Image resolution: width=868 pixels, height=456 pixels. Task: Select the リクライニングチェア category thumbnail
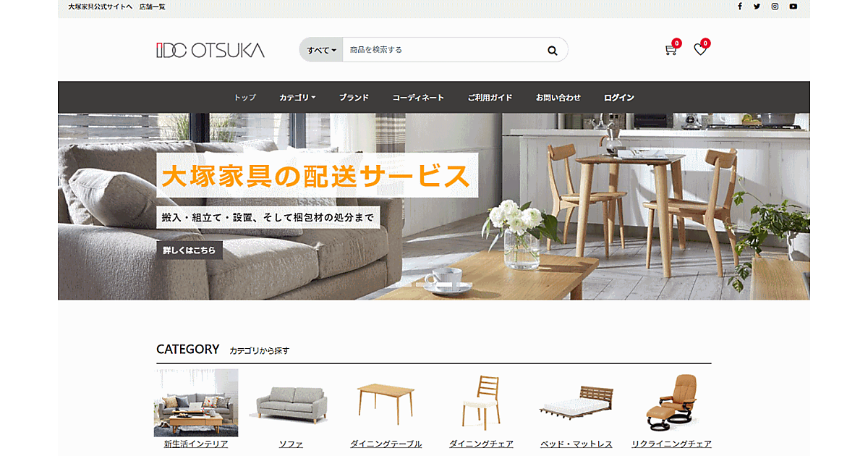pyautogui.click(x=671, y=403)
